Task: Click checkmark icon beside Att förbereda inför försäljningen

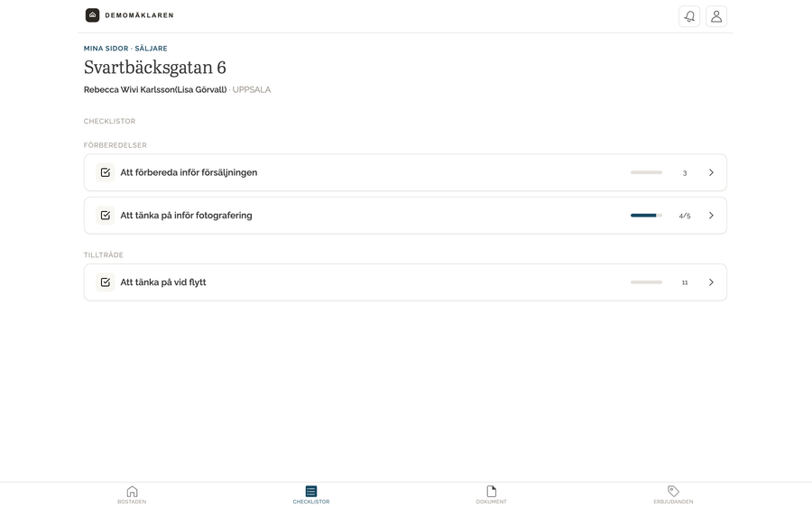Action: click(106, 172)
